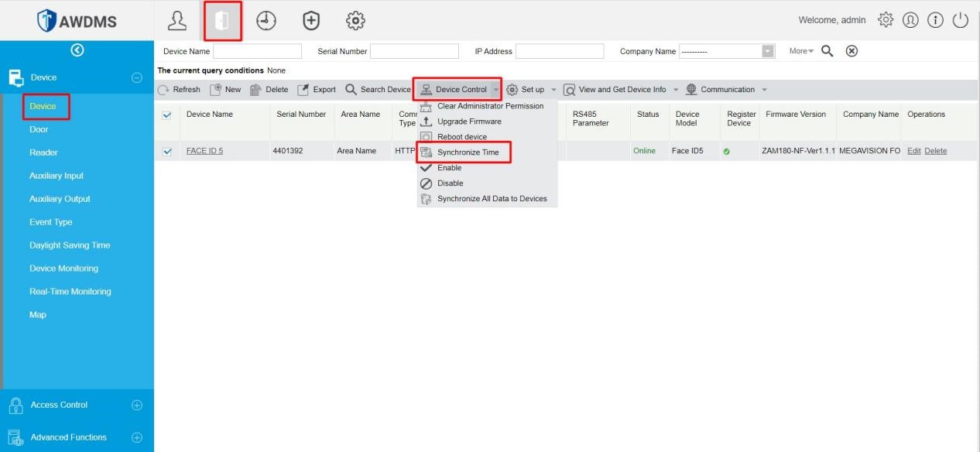Focus the Device Name search field

(x=257, y=51)
